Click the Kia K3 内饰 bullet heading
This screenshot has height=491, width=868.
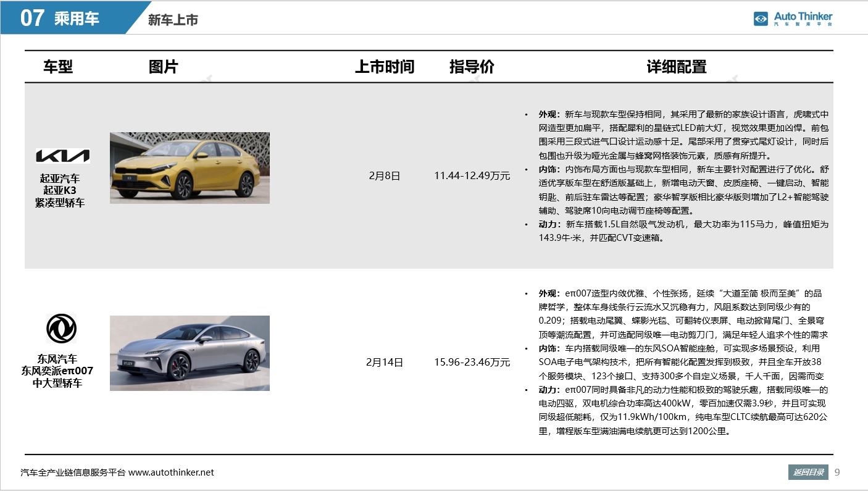(549, 169)
